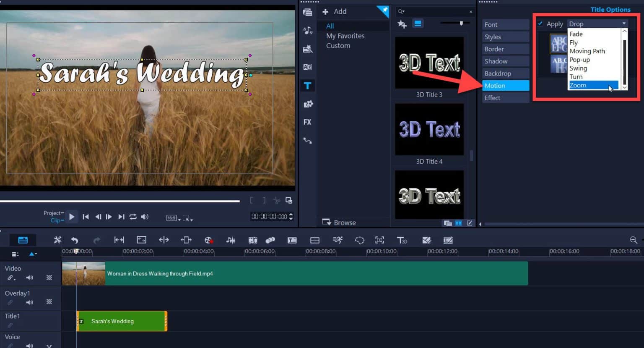Click the Undo icon on the timeline toolbar
The width and height of the screenshot is (644, 348).
[75, 240]
